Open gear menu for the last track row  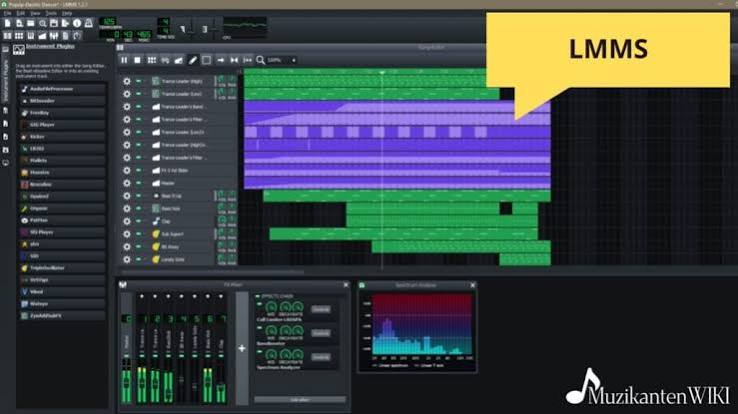coord(127,259)
